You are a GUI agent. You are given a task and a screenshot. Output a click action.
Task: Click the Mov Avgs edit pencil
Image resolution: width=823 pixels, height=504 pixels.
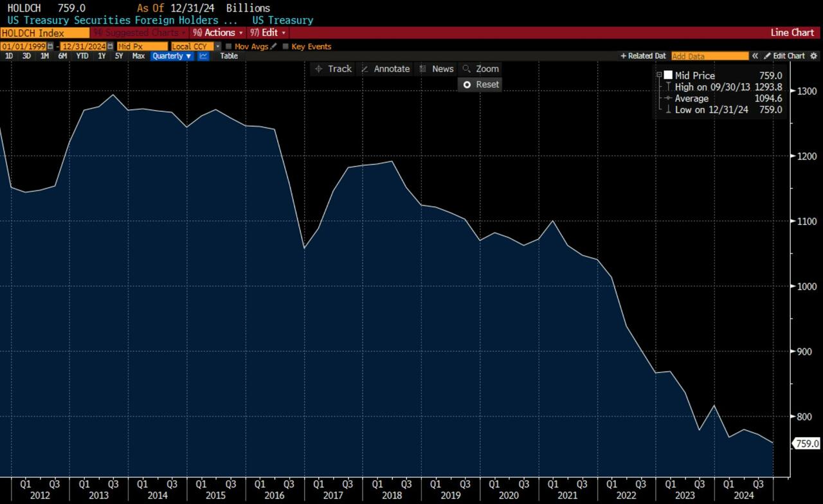pos(274,46)
